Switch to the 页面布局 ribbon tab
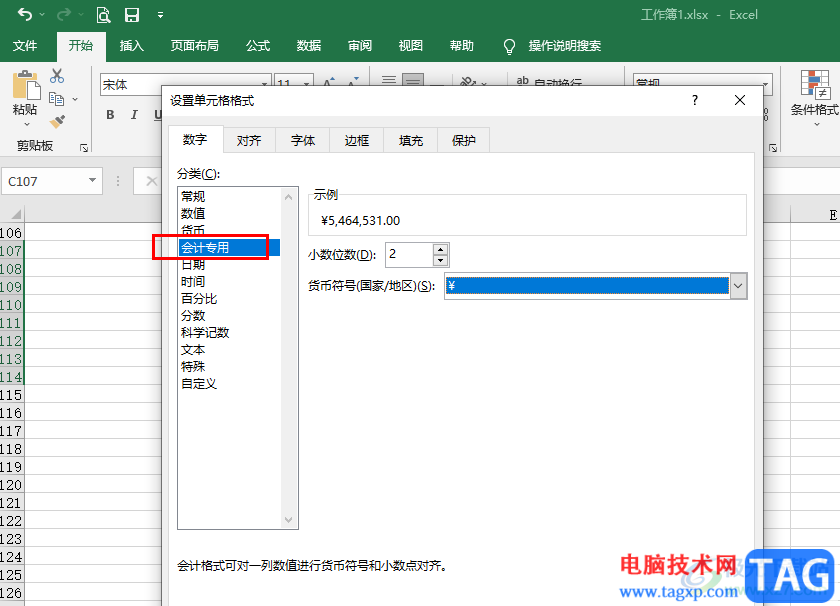Viewport: 840px width, 606px height. click(194, 46)
